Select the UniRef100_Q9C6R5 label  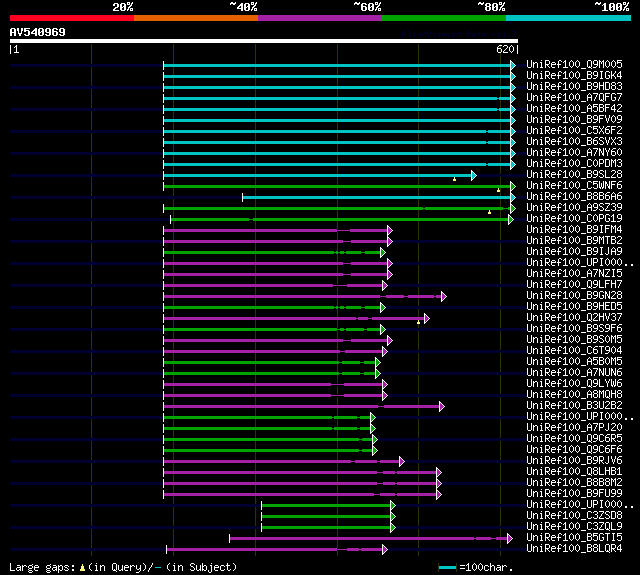574,439
